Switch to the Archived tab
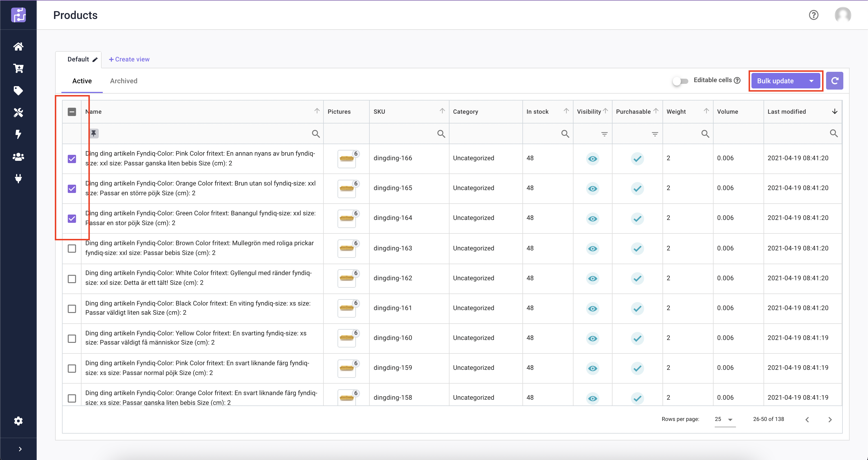 coord(124,81)
